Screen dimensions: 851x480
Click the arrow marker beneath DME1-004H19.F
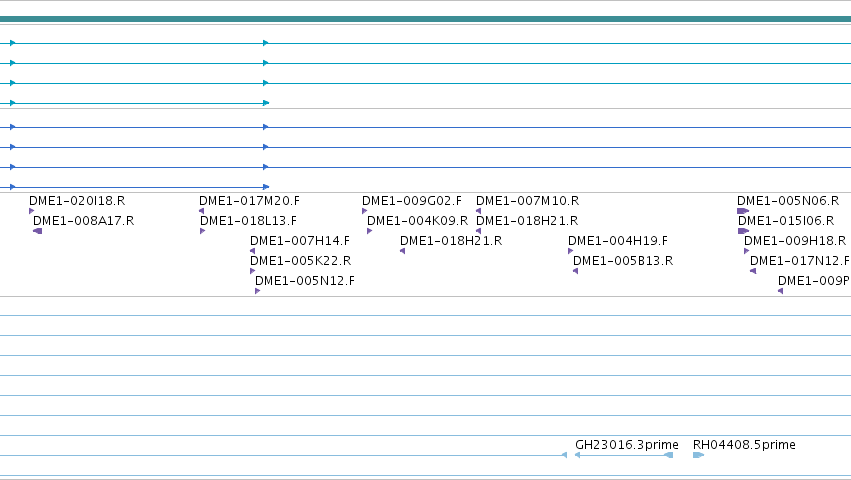tap(570, 251)
